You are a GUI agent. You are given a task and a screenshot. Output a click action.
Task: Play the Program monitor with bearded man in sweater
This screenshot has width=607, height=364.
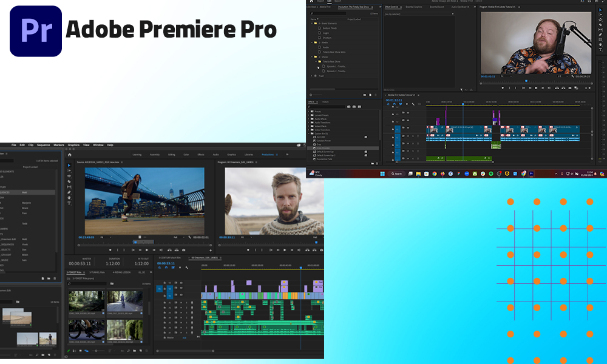285,251
